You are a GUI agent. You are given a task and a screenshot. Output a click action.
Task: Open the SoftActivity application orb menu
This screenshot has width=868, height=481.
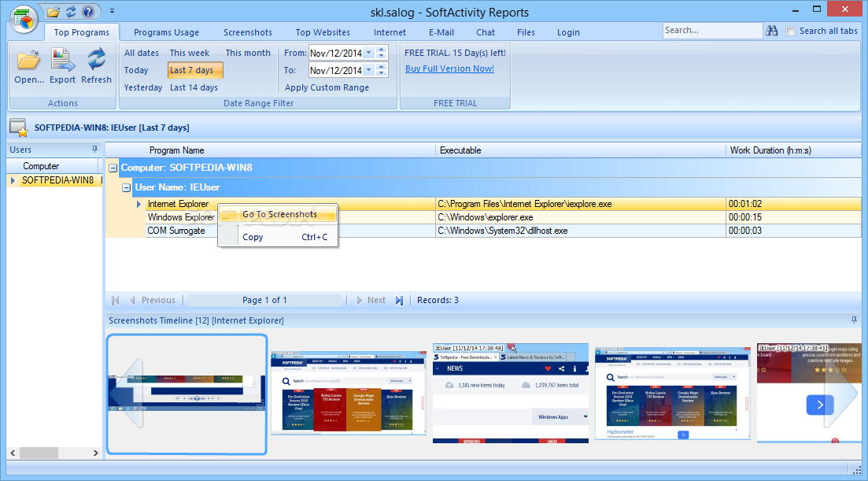point(24,19)
